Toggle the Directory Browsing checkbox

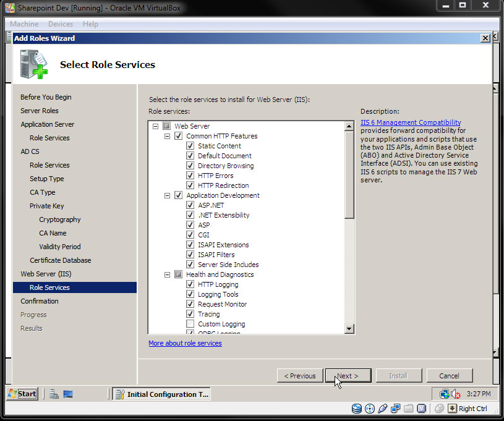190,166
